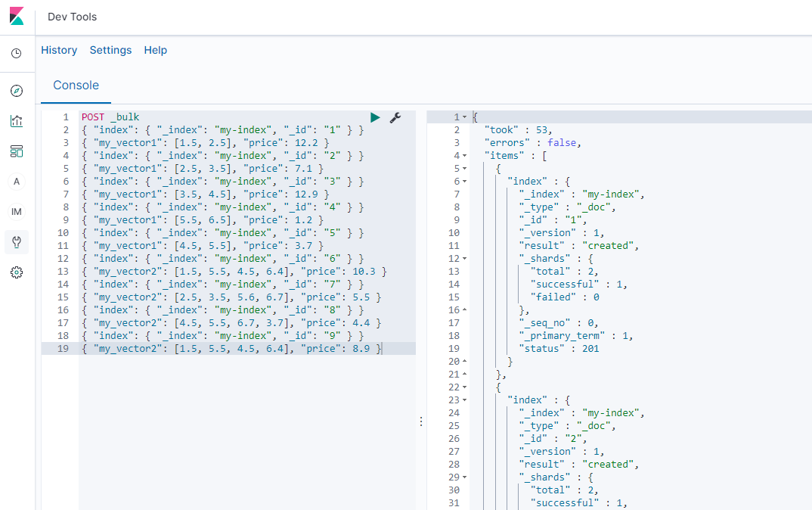The height and width of the screenshot is (510, 812).
Task: Click request line with "_id": "1"
Action: pyautogui.click(x=223, y=130)
